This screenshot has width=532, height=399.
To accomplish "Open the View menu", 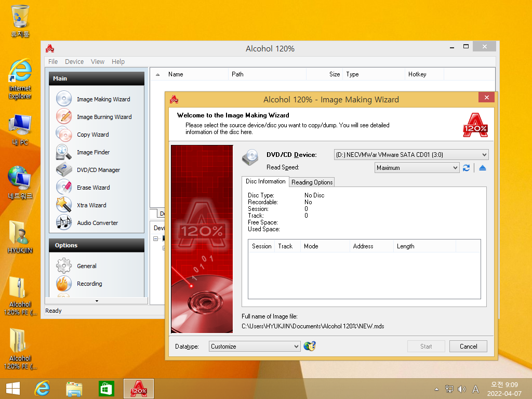I will (x=97, y=61).
